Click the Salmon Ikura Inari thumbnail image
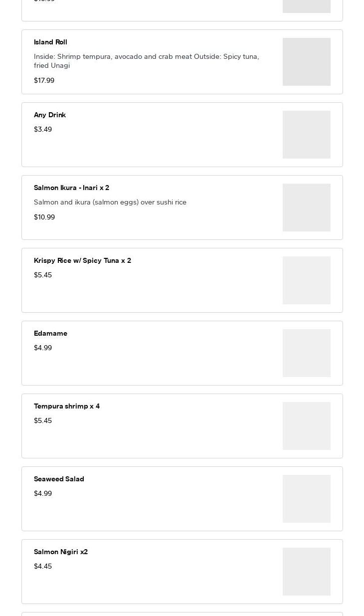This screenshot has height=616, width=364. pyautogui.click(x=306, y=207)
